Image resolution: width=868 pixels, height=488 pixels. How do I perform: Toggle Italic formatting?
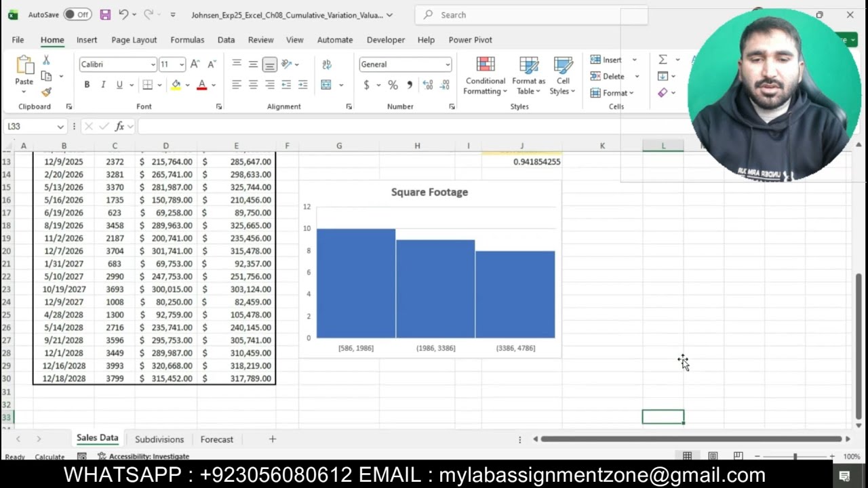pos(103,85)
